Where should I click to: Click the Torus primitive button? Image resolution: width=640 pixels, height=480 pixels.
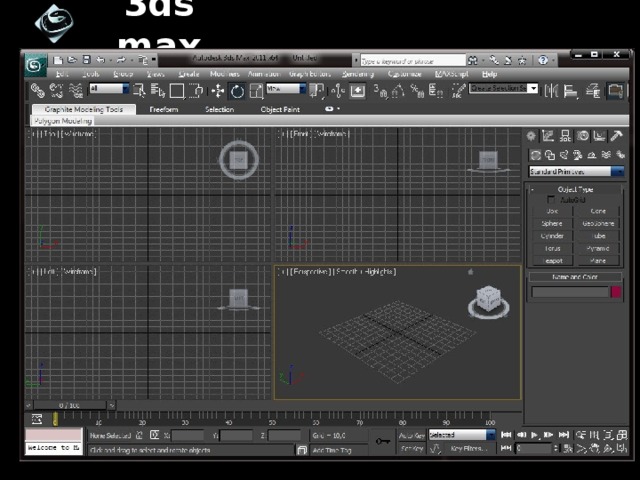point(552,248)
